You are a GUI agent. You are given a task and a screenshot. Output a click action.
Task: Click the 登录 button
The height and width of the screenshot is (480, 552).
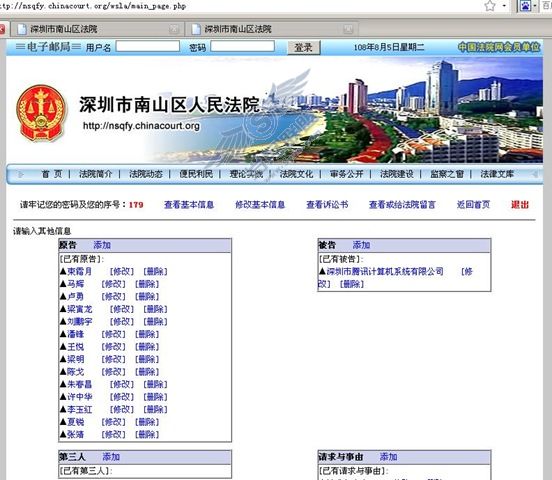[304, 48]
